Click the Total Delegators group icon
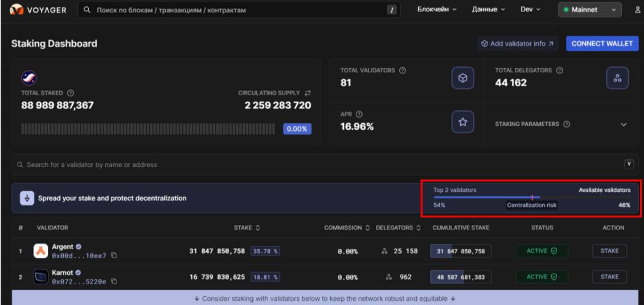The image size is (644, 305). [617, 79]
